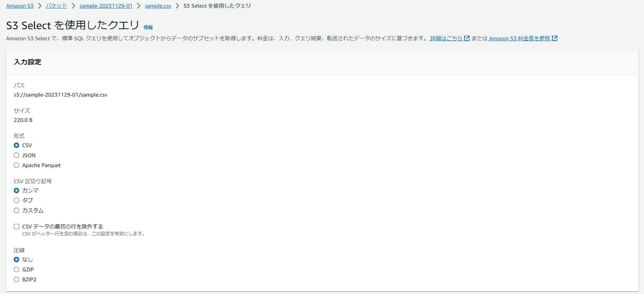Open the sample.csv breadcrumb link

158,6
